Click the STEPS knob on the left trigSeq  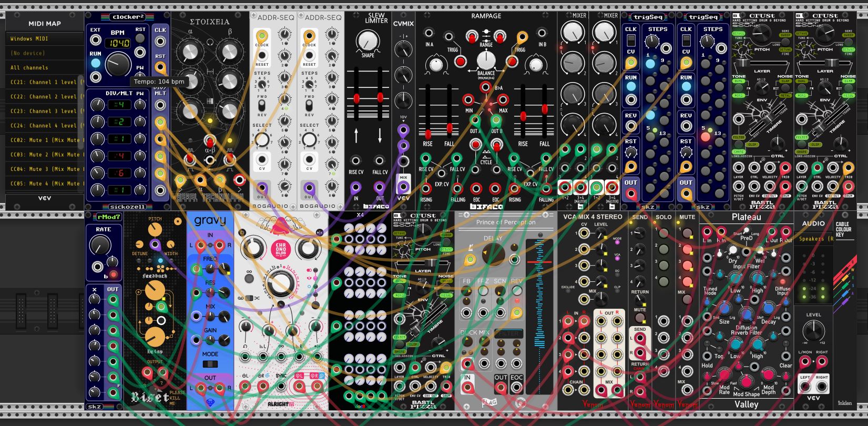[652, 42]
